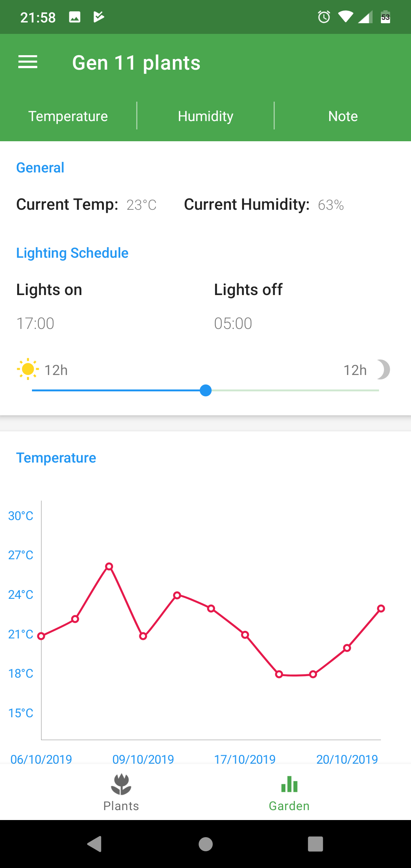Switch to the Temperature tab
The width and height of the screenshot is (411, 868).
click(68, 116)
